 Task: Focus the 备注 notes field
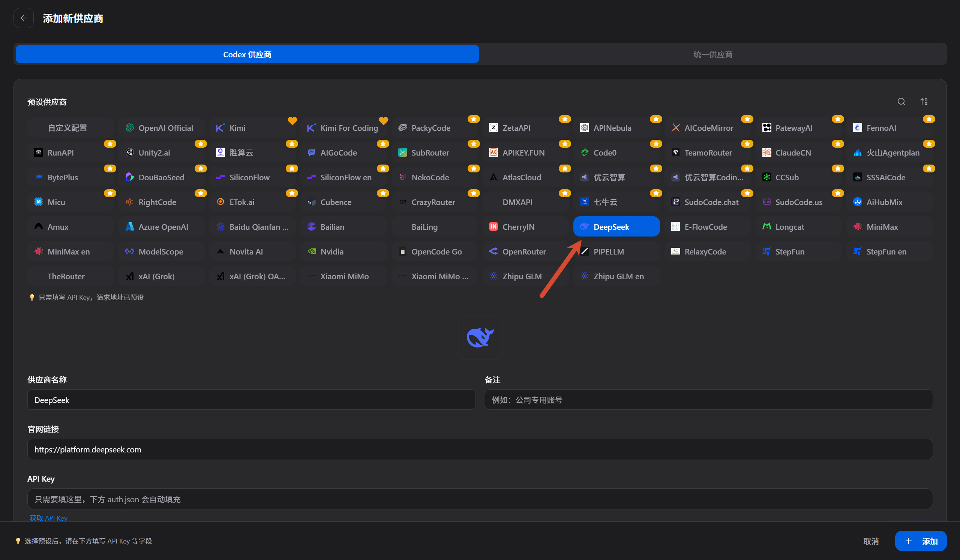709,400
